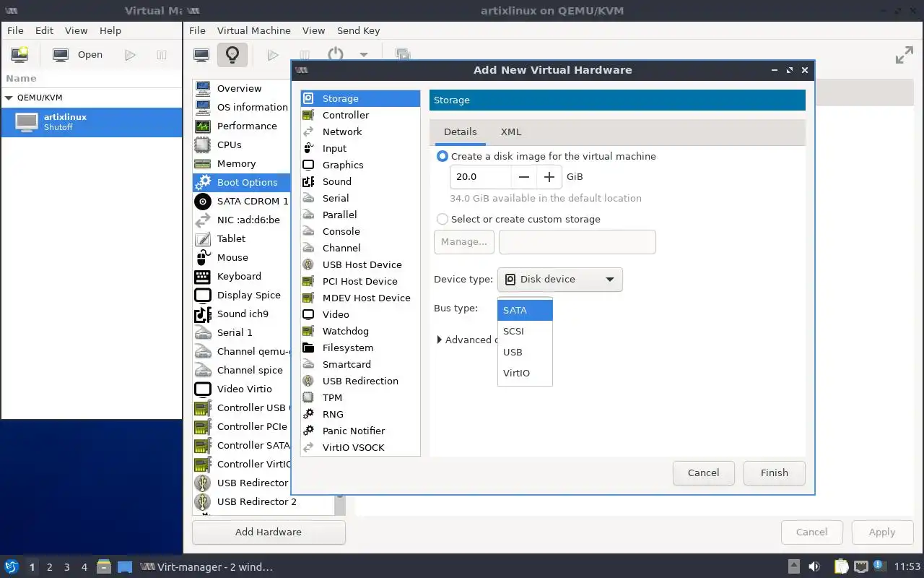The width and height of the screenshot is (924, 578).
Task: Click clock showing 11:53
Action: point(907,567)
